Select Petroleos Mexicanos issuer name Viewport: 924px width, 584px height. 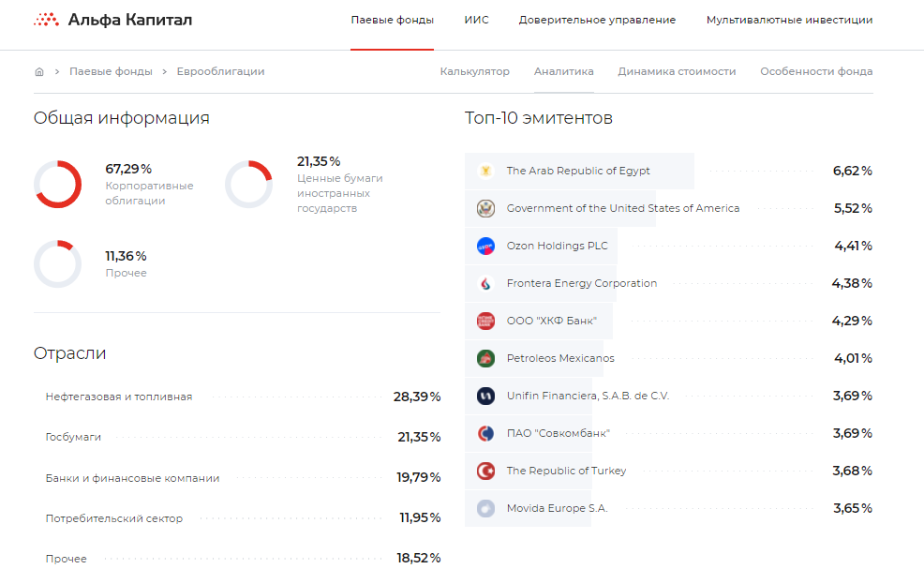coord(560,358)
